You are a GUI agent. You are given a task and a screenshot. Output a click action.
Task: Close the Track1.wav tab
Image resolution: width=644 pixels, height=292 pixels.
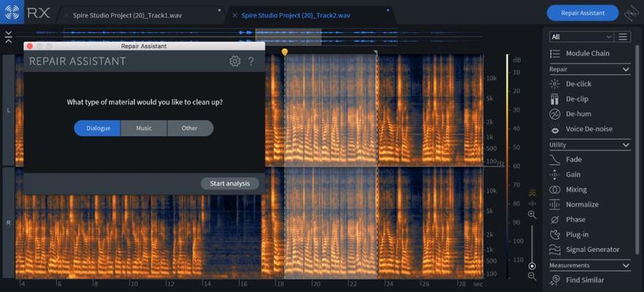(x=66, y=15)
